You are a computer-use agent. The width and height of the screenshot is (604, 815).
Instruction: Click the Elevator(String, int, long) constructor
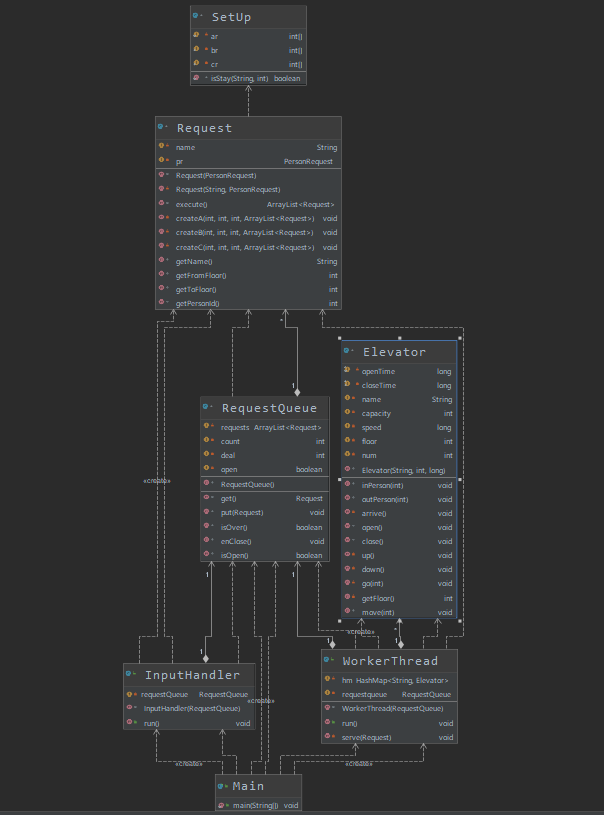point(399,470)
